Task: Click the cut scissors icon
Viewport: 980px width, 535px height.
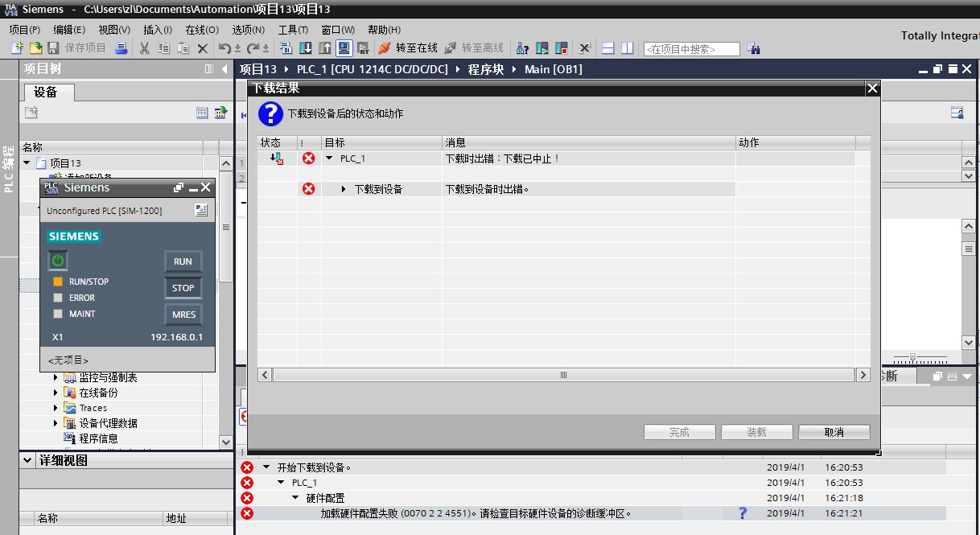Action: click(145, 48)
